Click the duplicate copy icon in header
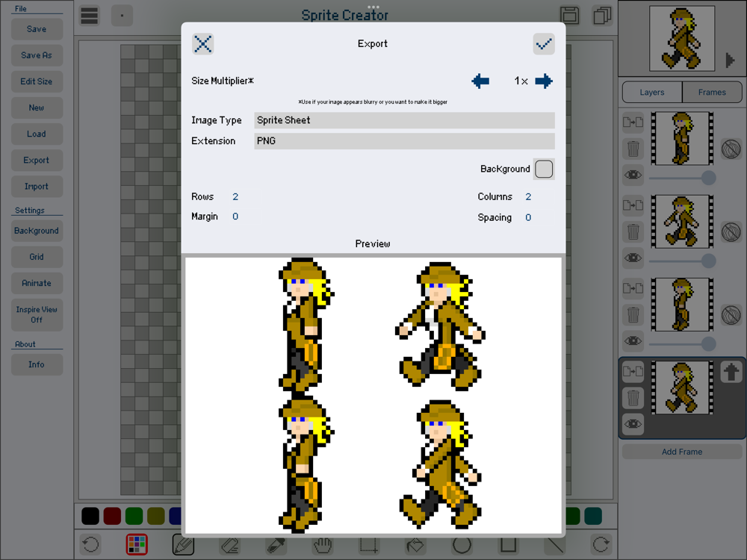747x560 pixels. coord(602,16)
